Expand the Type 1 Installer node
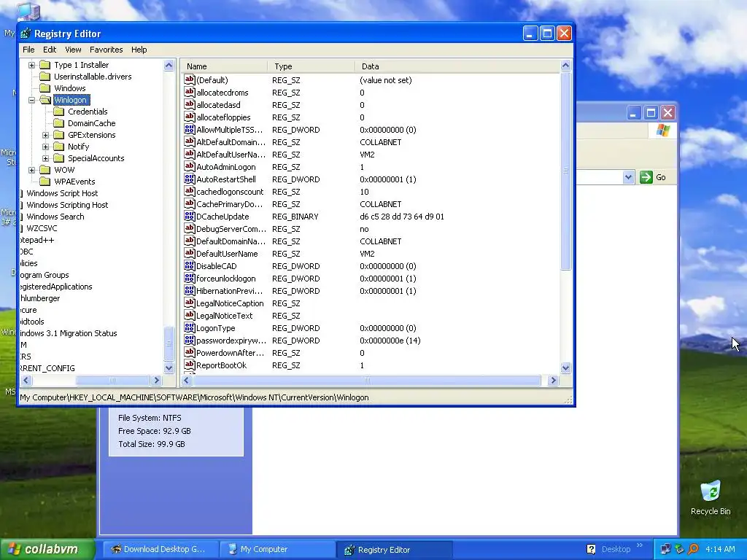The image size is (747, 560). tap(31, 65)
